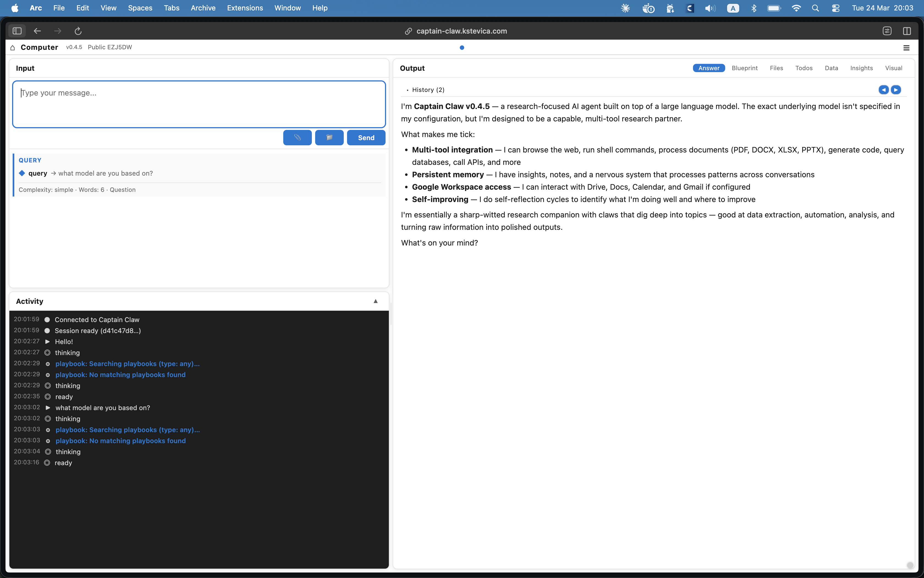Click the 20:03:16 ready entry

pyautogui.click(x=63, y=463)
